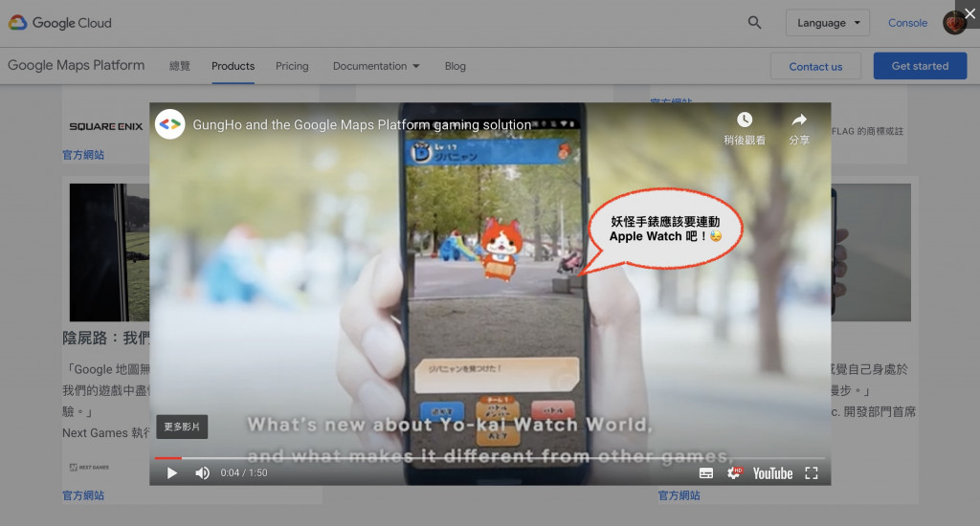Watch on YouTube via the logo

772,473
